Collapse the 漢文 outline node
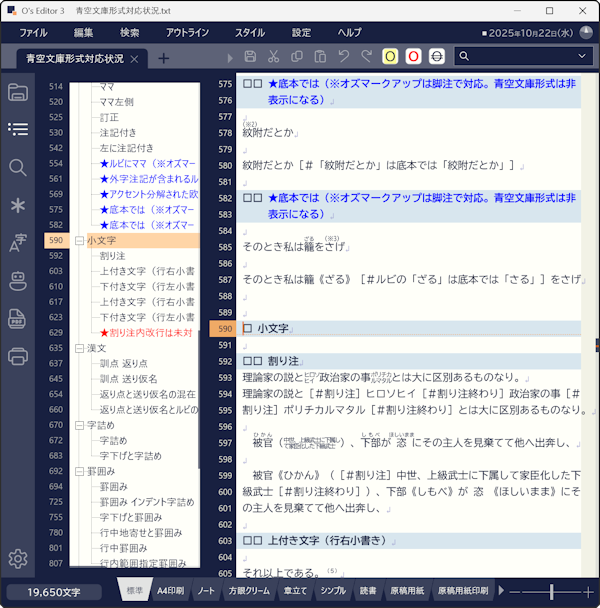The image size is (600, 608). 79,348
